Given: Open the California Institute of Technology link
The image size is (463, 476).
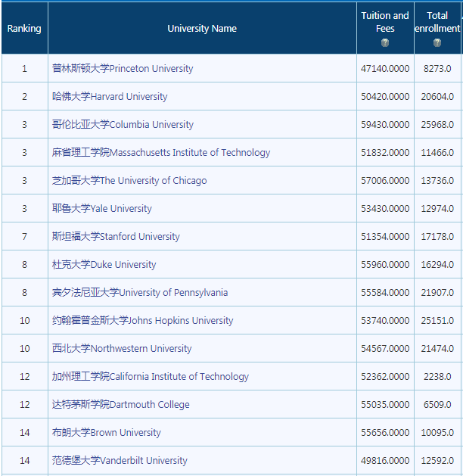Looking at the screenshot, I should click(x=151, y=376).
